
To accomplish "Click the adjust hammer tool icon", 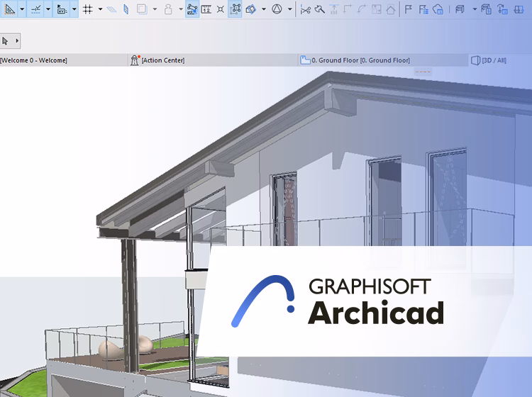I will [320, 9].
